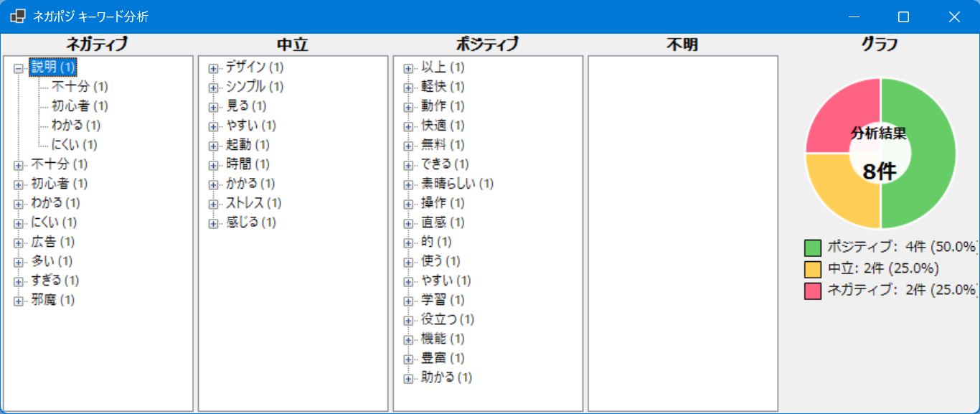Image resolution: width=980 pixels, height=414 pixels.
Task: Select child item 初心者 (1) under 説明
Action: pyautogui.click(x=80, y=106)
